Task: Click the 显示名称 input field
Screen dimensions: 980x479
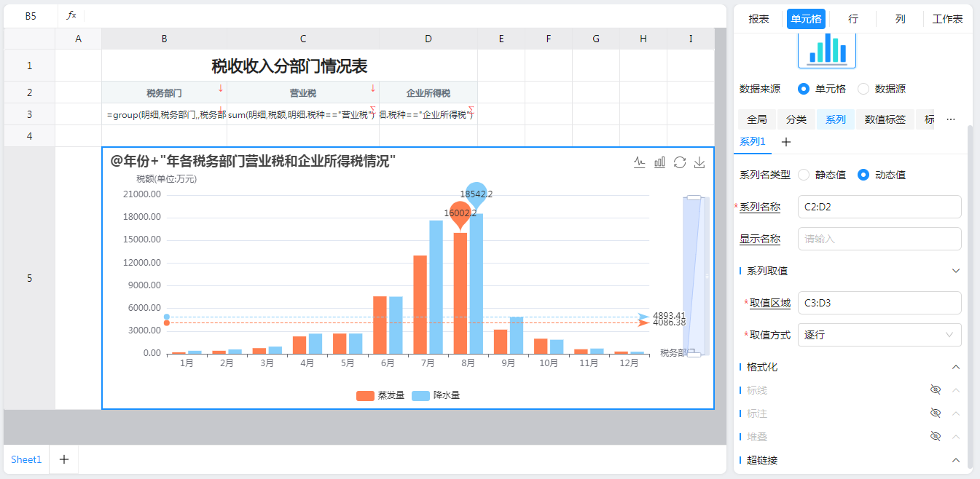Action: pos(879,239)
